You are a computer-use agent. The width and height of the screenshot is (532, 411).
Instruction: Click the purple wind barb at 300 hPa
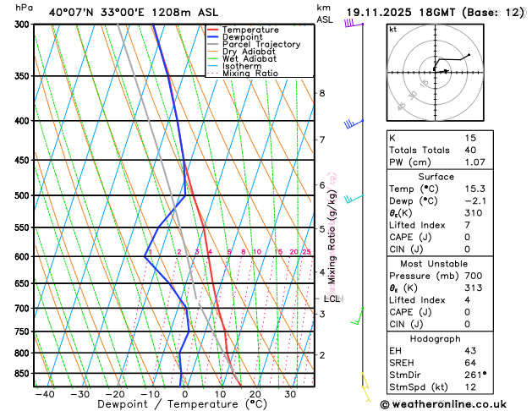tap(352, 24)
